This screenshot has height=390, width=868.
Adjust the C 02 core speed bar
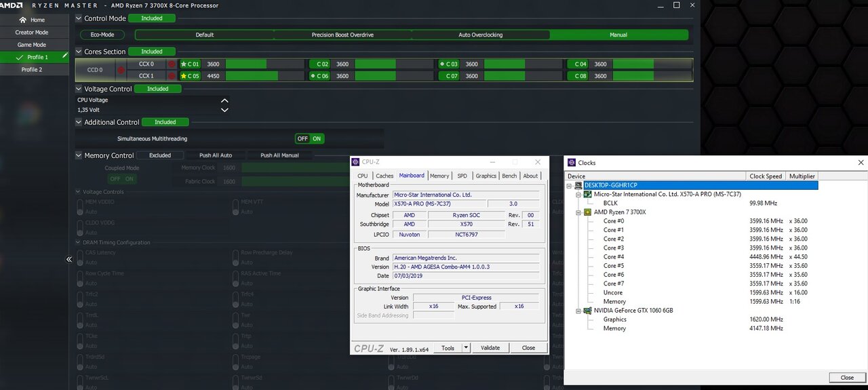point(394,64)
